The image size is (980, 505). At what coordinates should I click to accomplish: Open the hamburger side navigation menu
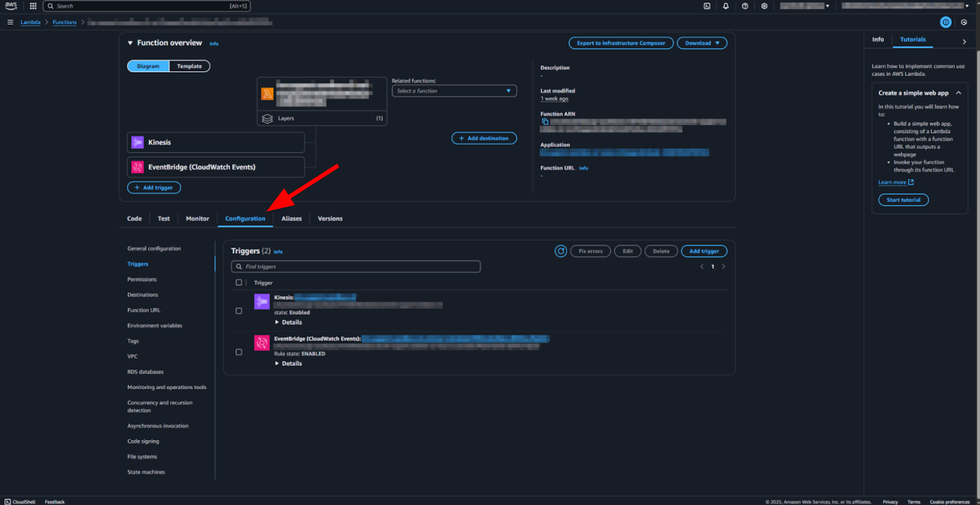point(10,22)
